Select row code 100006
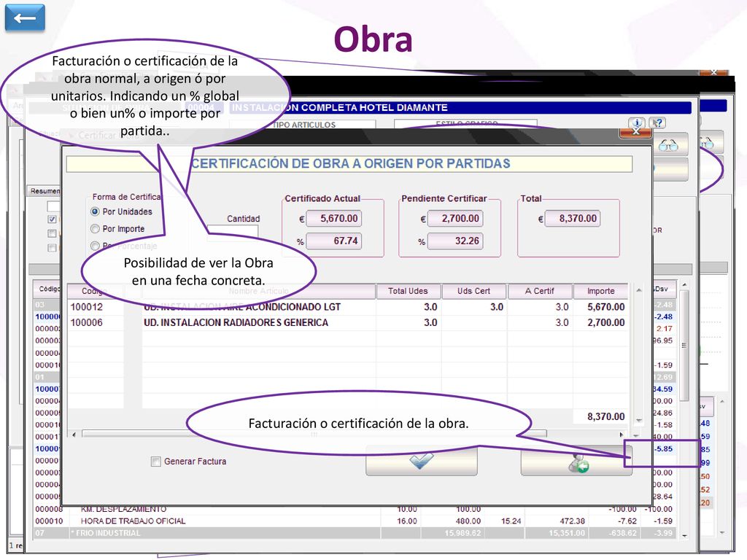Viewport: 747px width, 560px height. click(x=87, y=323)
